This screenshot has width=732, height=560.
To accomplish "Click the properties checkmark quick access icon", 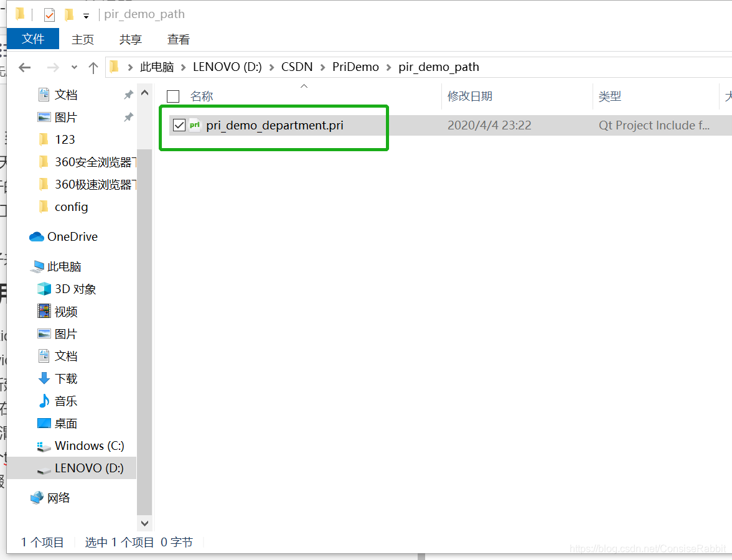I will pos(50,15).
